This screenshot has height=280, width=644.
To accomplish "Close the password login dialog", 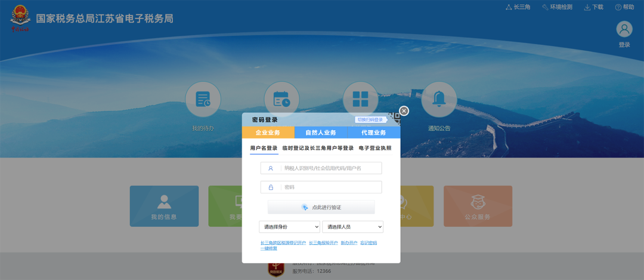I will point(404,111).
